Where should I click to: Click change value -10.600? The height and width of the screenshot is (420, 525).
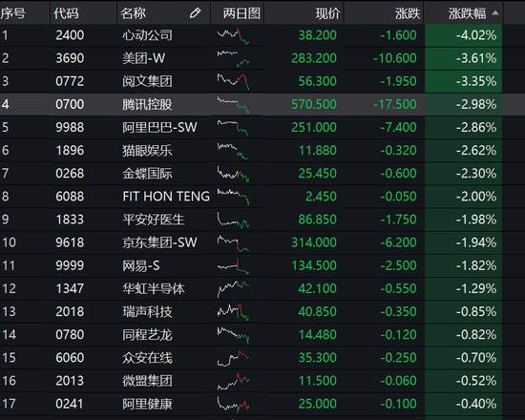pyautogui.click(x=395, y=58)
